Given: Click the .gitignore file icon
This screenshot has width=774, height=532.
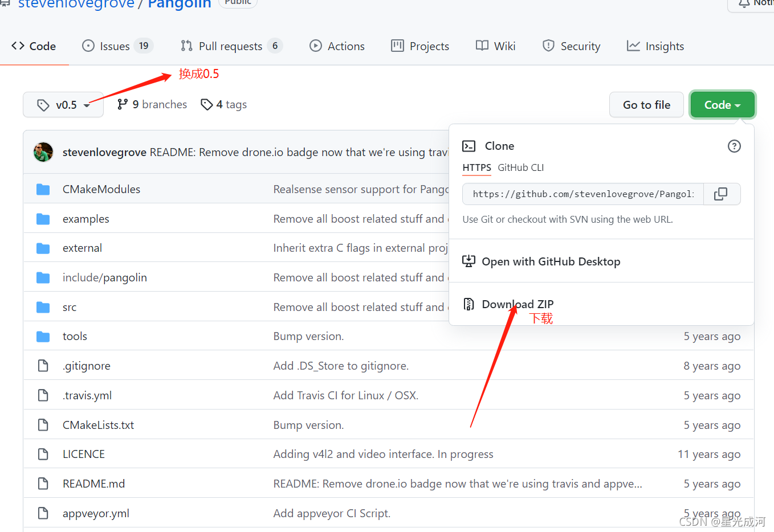Looking at the screenshot, I should click(x=43, y=366).
